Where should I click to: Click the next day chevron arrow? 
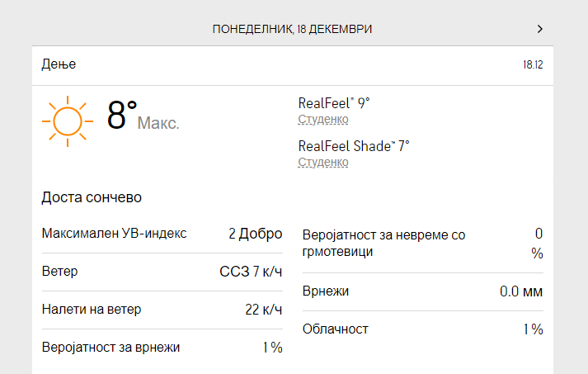click(540, 29)
